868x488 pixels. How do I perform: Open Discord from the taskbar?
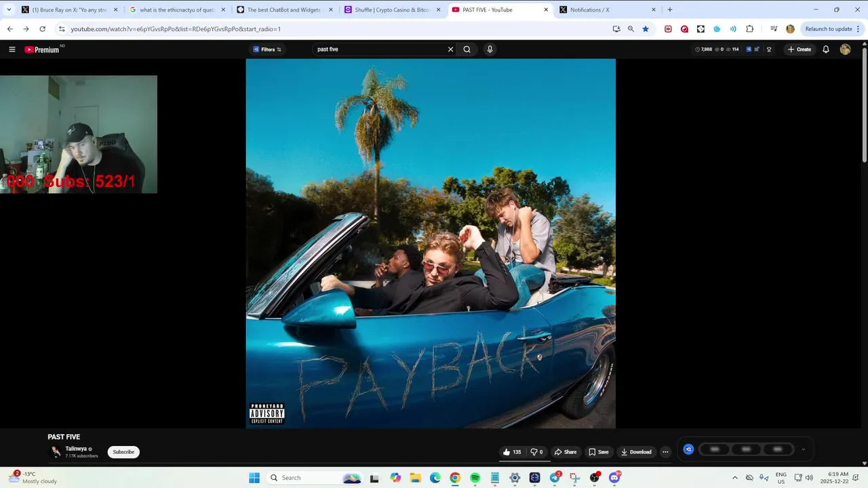point(614,478)
